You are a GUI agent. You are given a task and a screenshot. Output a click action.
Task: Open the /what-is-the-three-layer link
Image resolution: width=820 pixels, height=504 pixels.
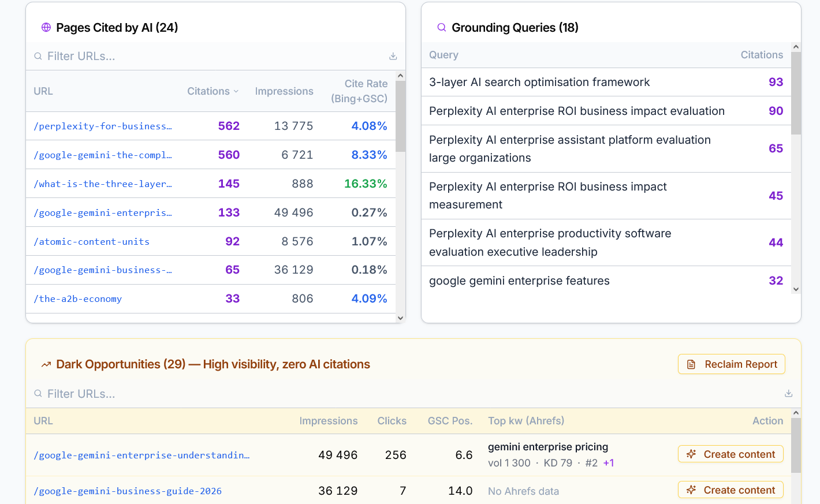[103, 184]
